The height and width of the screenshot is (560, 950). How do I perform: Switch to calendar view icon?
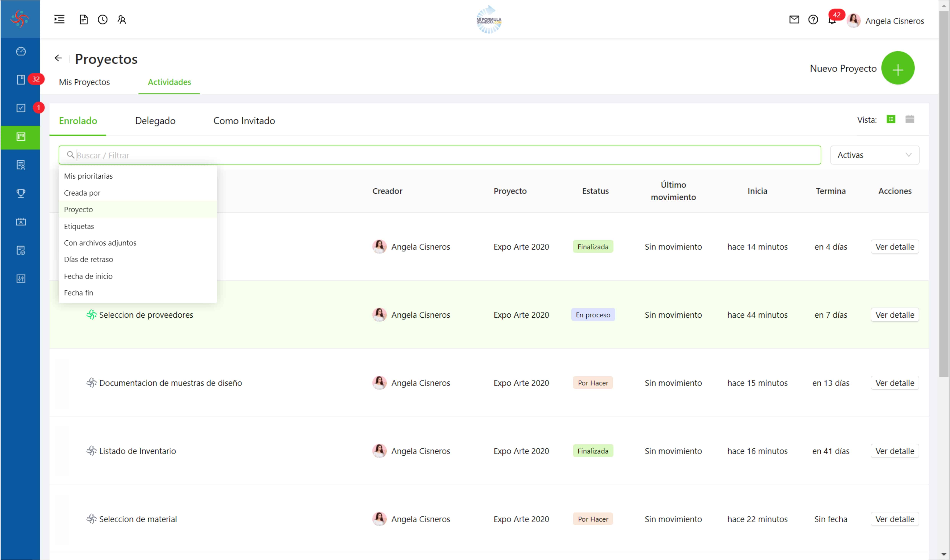pos(910,119)
